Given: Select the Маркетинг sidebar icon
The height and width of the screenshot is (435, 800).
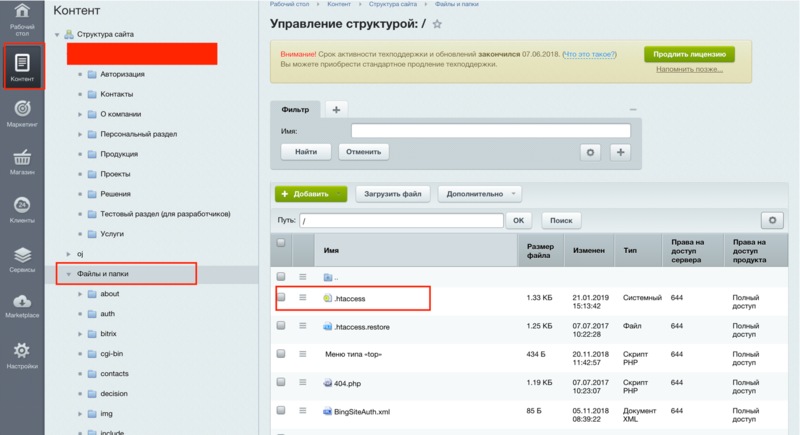Looking at the screenshot, I should 22,109.
